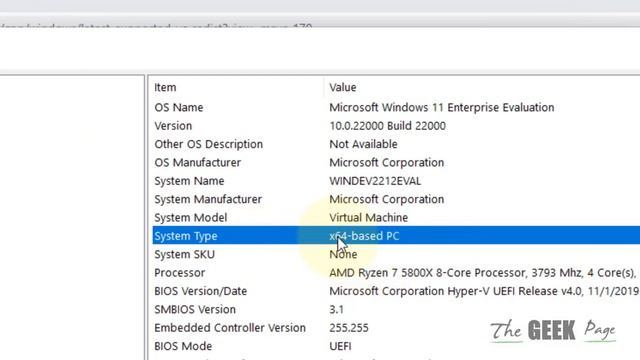This screenshot has height=360, width=640.
Task: Select the OS Manufacturer row label
Action: coord(198,162)
